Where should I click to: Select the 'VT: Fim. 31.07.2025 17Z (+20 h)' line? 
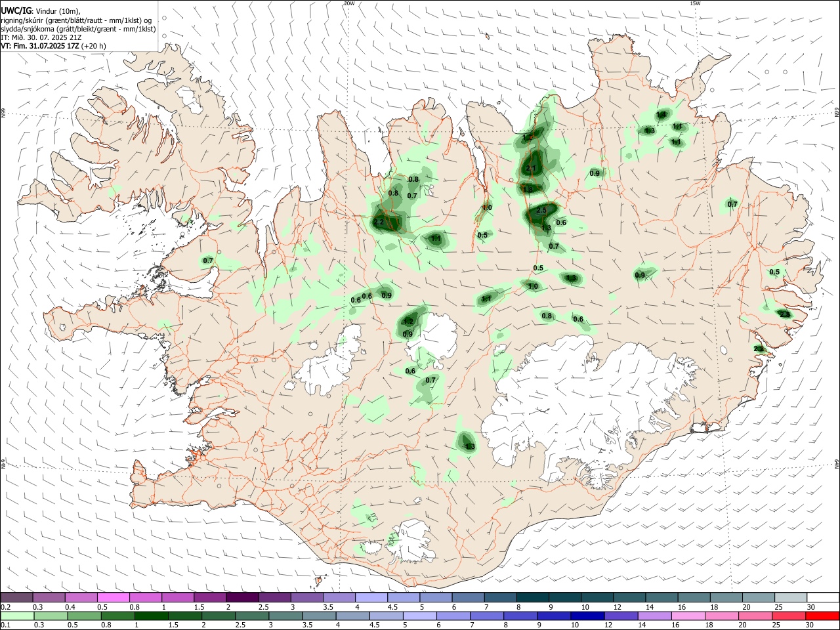tap(53, 46)
